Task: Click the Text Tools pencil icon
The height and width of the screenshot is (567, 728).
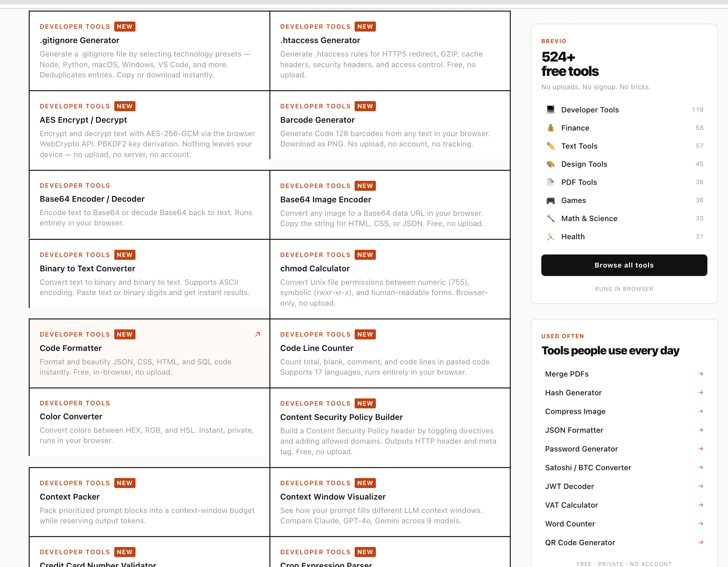Action: pos(550,146)
